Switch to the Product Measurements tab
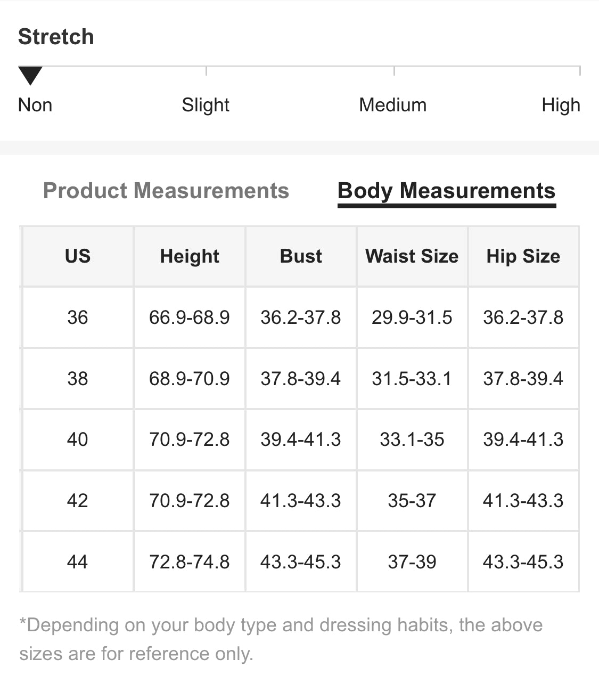The width and height of the screenshot is (599, 700). (166, 191)
